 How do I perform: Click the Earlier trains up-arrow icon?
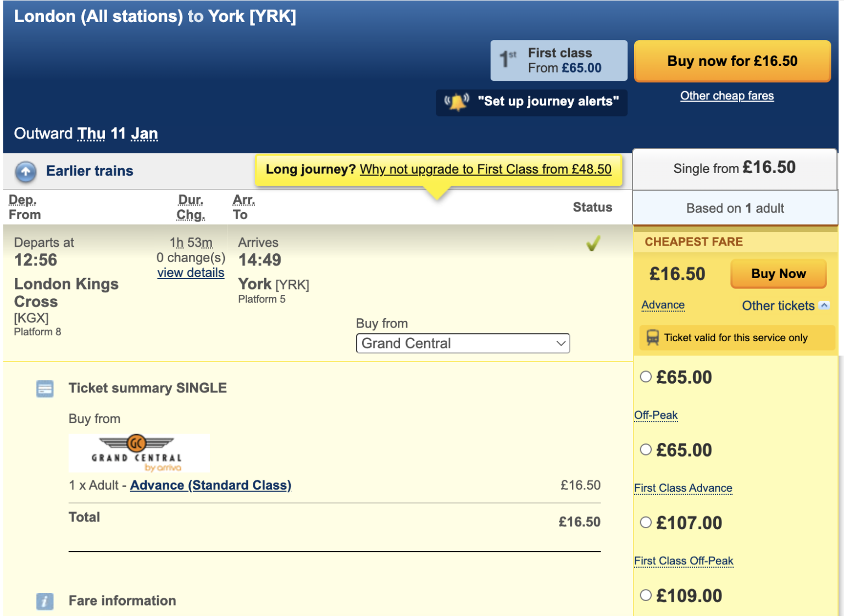point(25,171)
